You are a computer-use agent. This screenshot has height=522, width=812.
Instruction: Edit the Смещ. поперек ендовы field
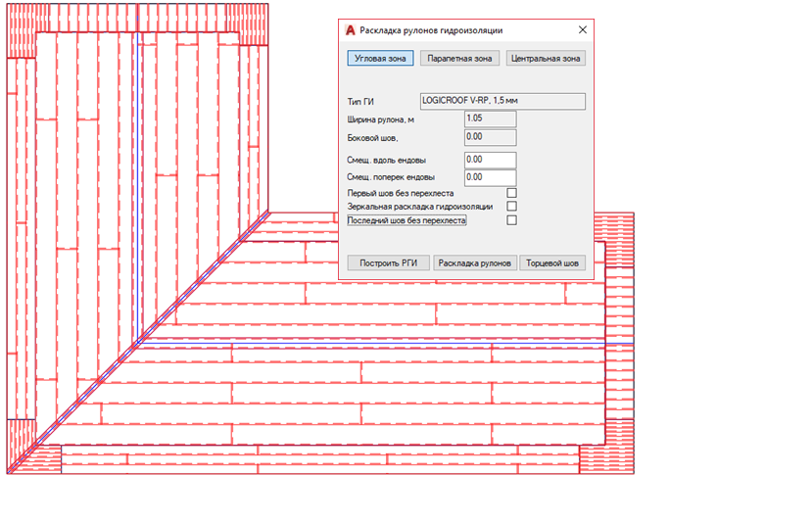point(490,177)
